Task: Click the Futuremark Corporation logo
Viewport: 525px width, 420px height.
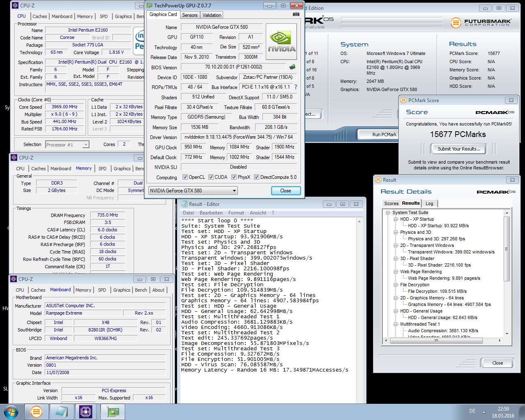Action: pos(481,23)
